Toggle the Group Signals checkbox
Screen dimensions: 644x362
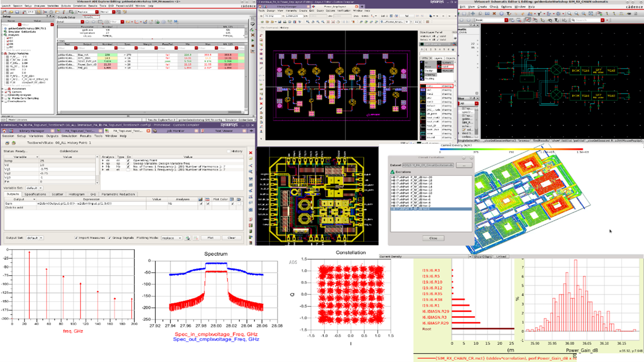[109, 238]
